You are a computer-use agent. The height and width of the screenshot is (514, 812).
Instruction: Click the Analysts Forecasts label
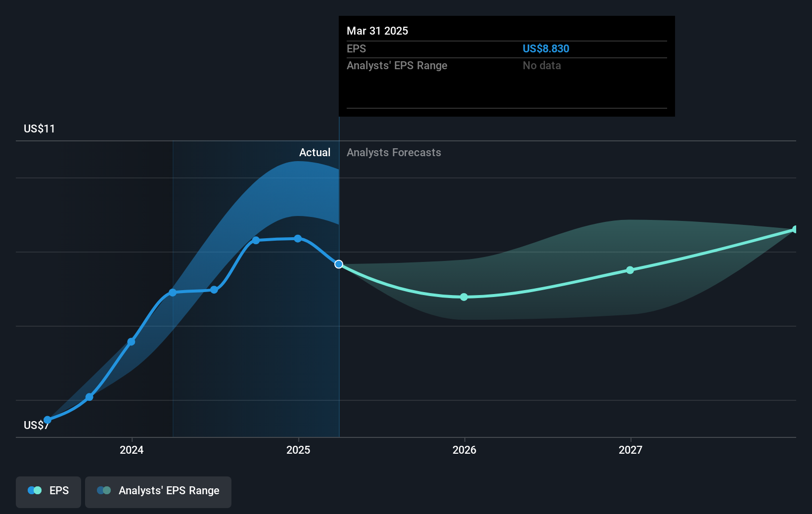[x=394, y=152]
